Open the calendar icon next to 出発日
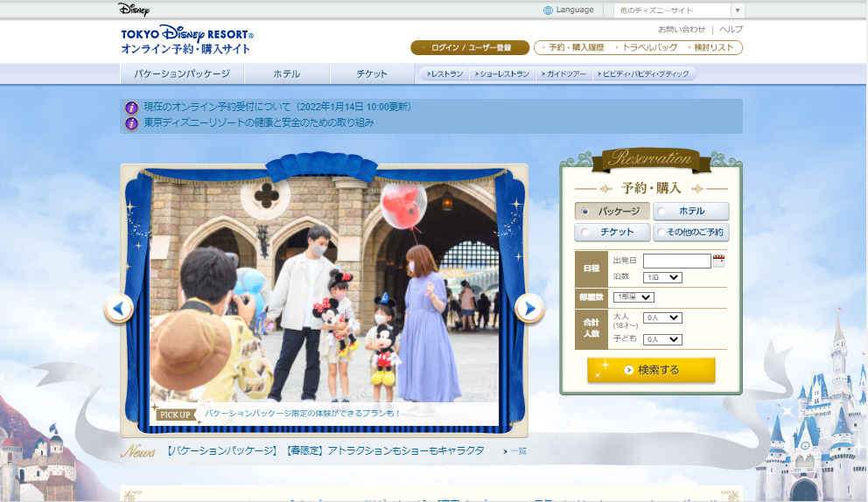Screen dimensions: 868x502 (718, 261)
